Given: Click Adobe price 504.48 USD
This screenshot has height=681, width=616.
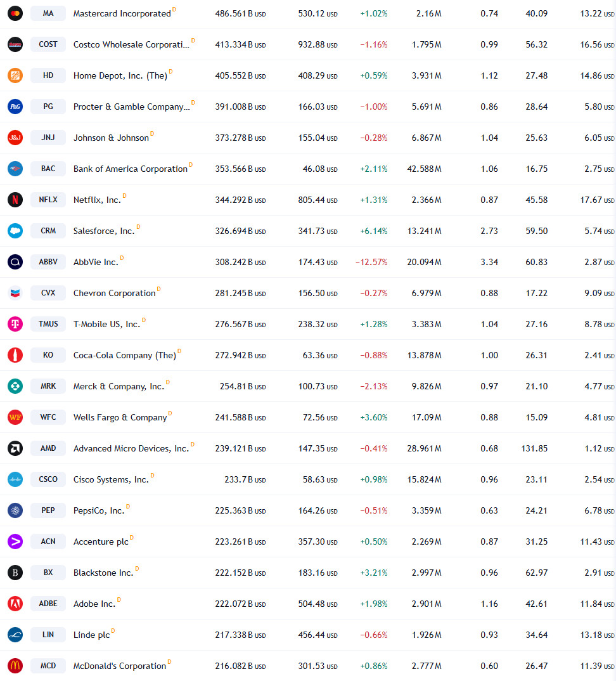Looking at the screenshot, I should point(318,604).
